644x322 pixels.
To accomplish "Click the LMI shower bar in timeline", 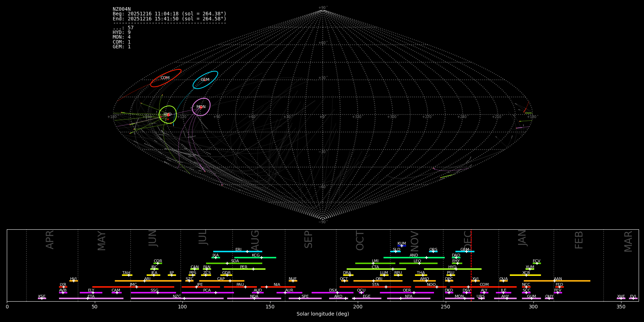I will point(375,263).
